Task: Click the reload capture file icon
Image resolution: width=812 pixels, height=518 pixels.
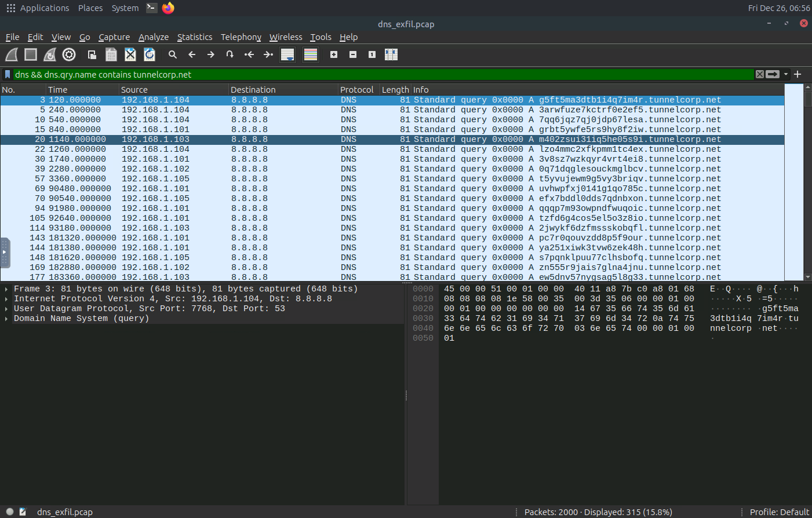Action: click(x=150, y=54)
